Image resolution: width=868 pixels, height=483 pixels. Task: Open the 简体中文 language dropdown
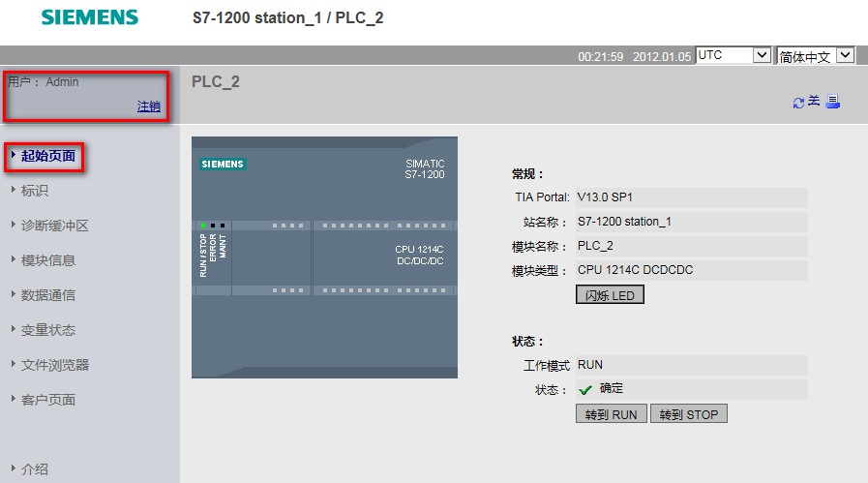point(816,55)
